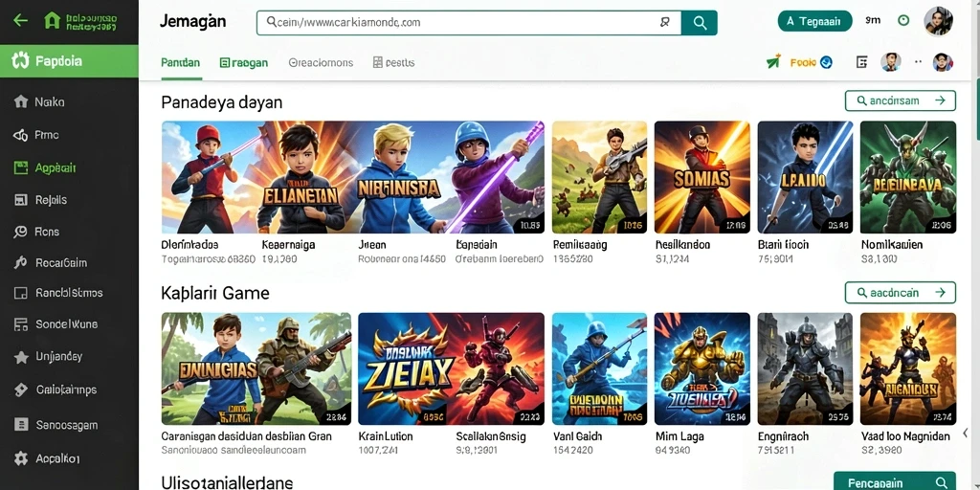The width and height of the screenshot is (980, 490).
Task: Click the address search input field
Action: 469,23
